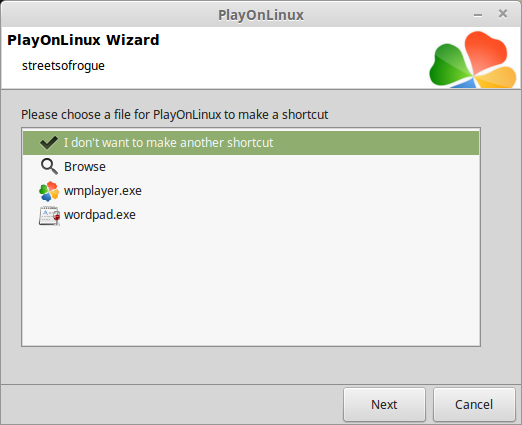This screenshot has width=522, height=425.
Task: Click the checkmark icon on the highlighted row
Action: point(49,143)
